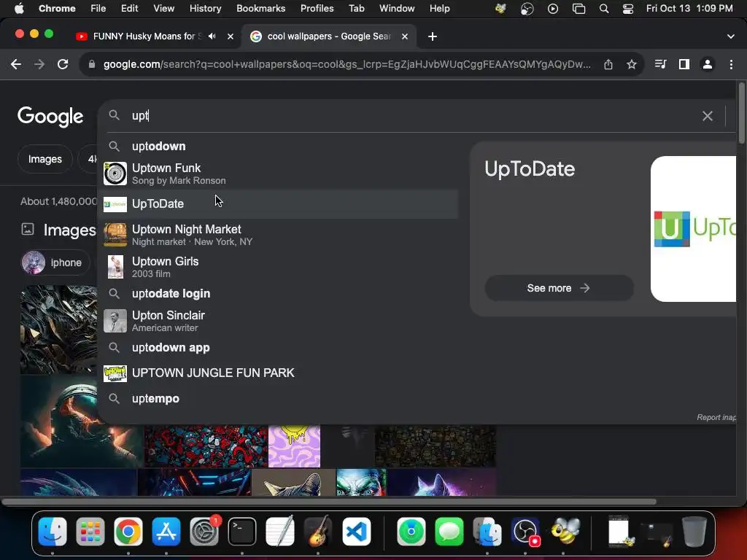Open Messages from the Dock
The height and width of the screenshot is (560, 747).
pyautogui.click(x=449, y=531)
